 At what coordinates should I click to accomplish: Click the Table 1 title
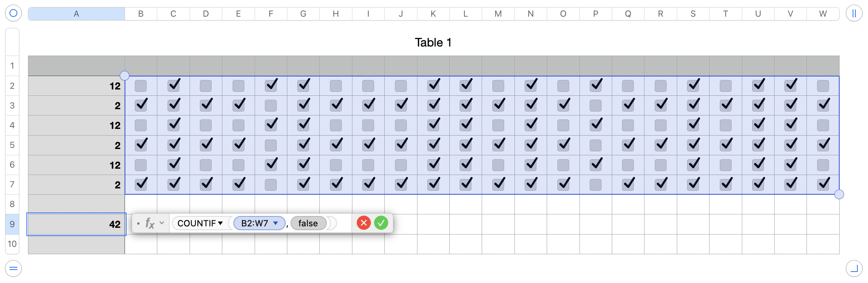point(433,43)
